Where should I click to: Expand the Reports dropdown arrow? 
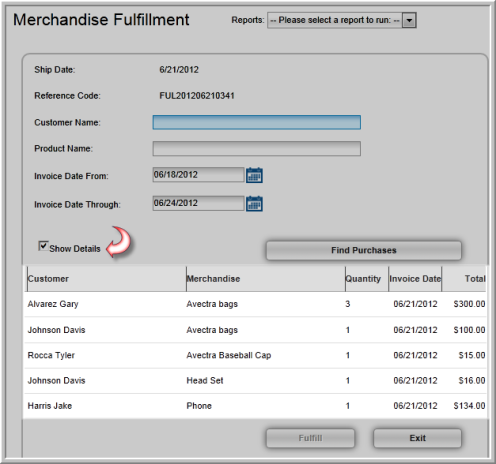409,20
